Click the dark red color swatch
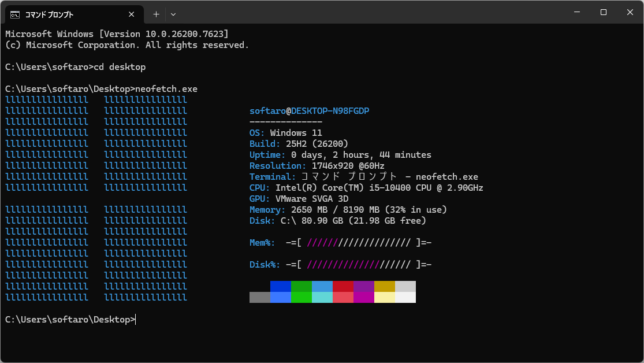This screenshot has height=363, width=644. [343, 287]
